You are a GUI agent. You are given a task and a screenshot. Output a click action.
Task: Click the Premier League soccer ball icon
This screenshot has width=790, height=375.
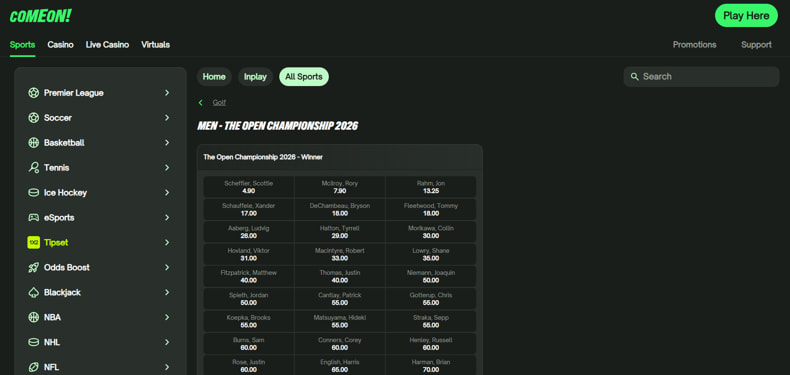(34, 93)
